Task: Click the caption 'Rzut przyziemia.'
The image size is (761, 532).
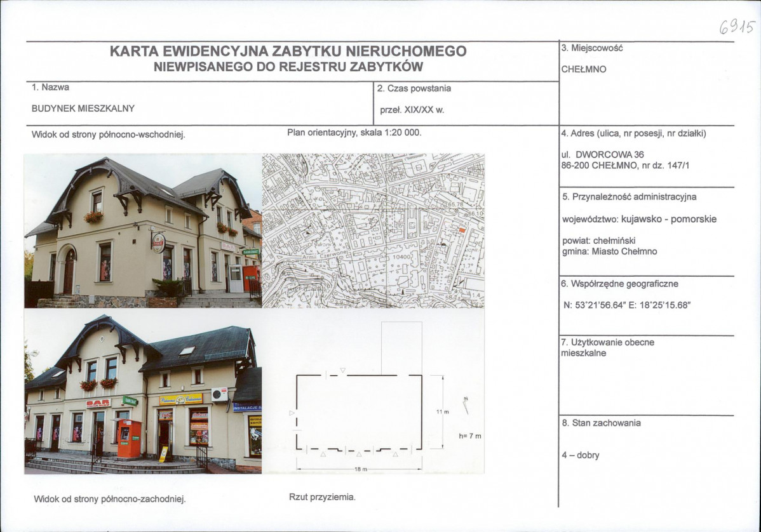Action: point(322,497)
